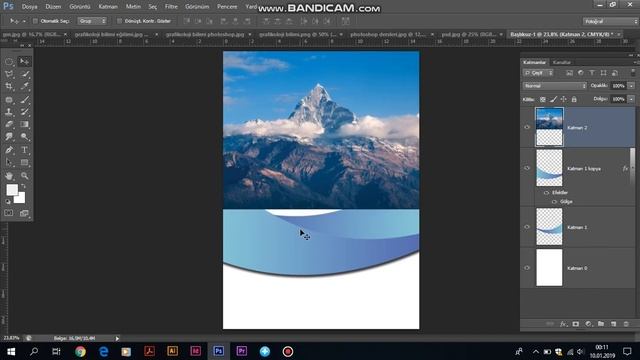Enable transform controls checkbox
This screenshot has height=360, width=640.
pyautogui.click(x=119, y=21)
